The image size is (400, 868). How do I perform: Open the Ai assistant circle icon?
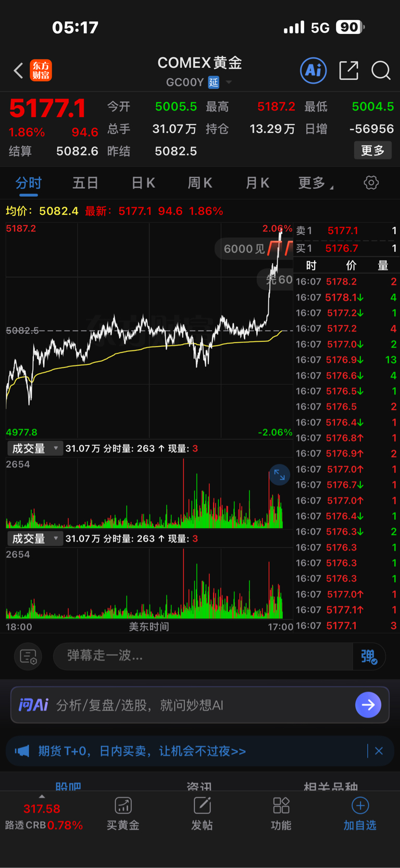point(314,70)
